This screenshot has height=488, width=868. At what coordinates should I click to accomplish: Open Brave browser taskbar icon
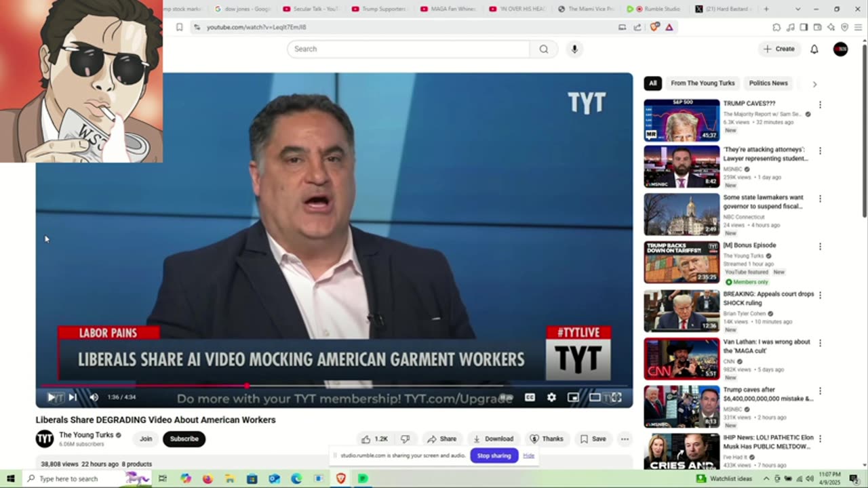tap(340, 479)
